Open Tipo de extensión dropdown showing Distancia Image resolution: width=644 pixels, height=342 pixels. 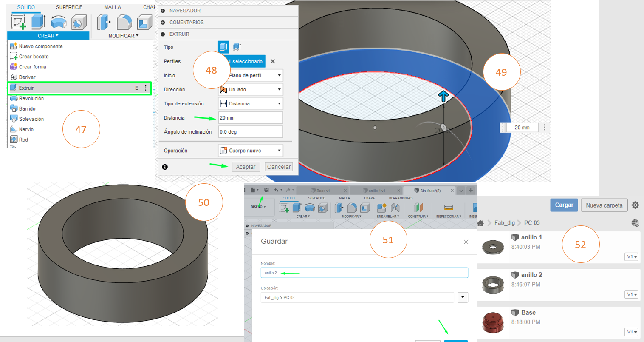tap(251, 103)
